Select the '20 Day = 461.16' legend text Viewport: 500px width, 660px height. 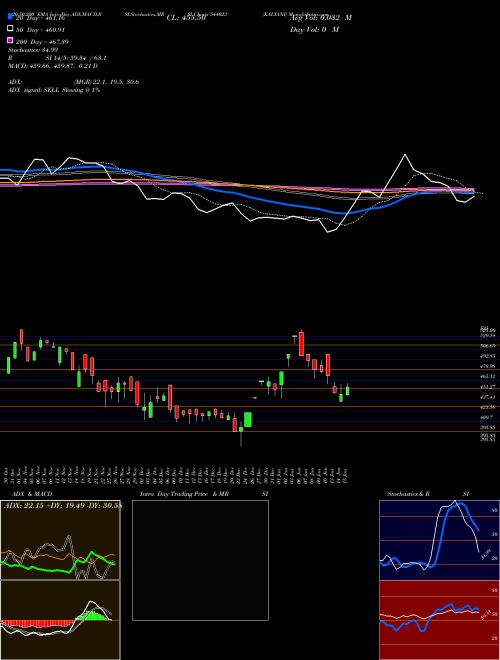click(40, 18)
